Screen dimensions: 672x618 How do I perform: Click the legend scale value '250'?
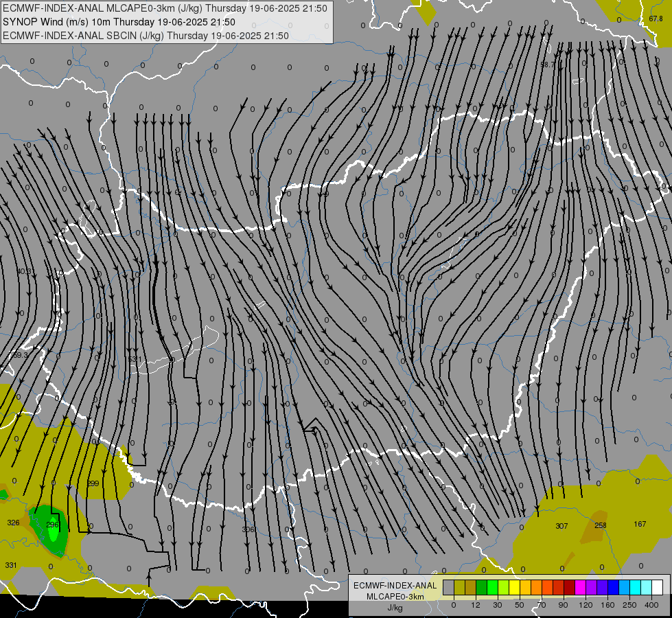pyautogui.click(x=629, y=605)
